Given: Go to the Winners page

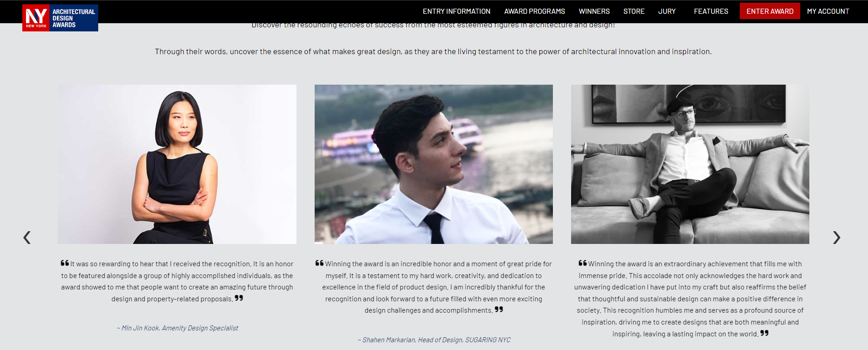Looking at the screenshot, I should [594, 11].
